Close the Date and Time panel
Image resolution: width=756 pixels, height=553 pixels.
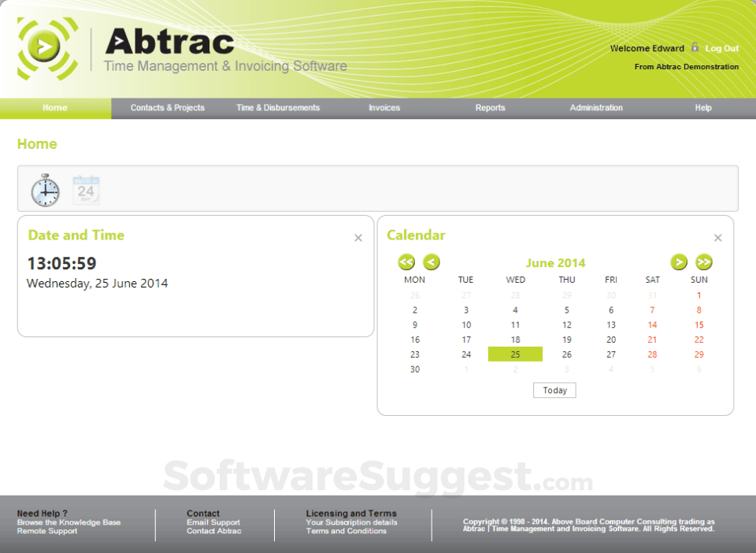coord(358,238)
